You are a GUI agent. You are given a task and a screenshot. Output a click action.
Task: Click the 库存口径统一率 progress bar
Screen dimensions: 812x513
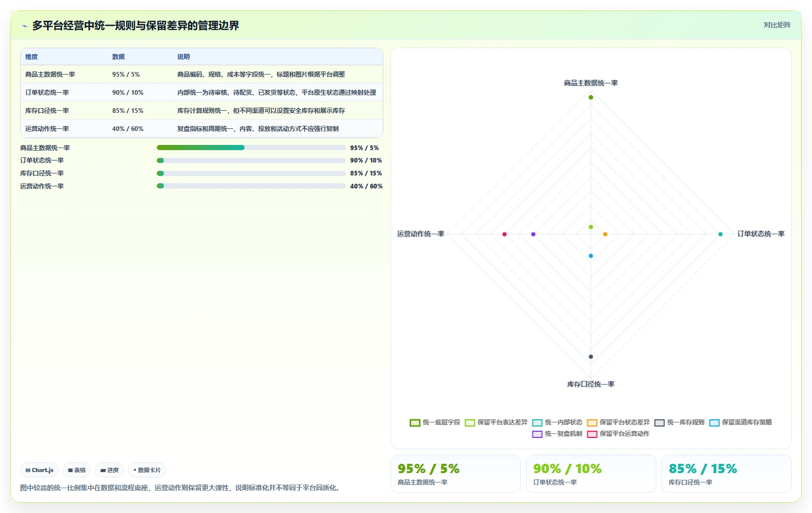(251, 173)
